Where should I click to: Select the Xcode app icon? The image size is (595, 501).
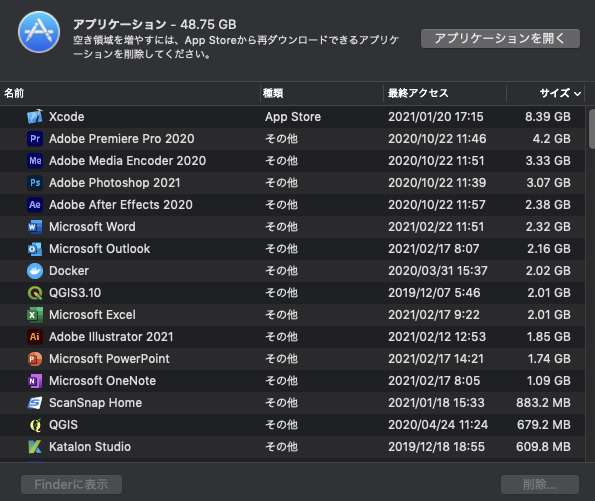coord(35,117)
